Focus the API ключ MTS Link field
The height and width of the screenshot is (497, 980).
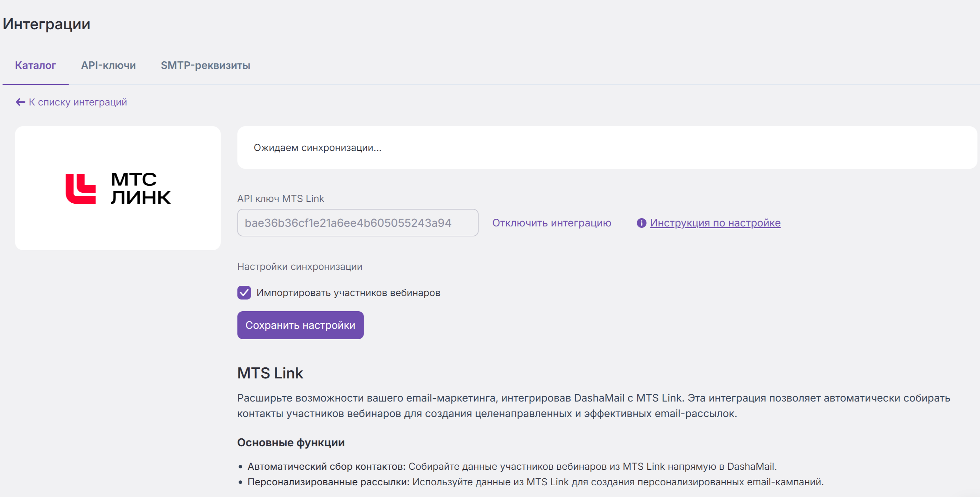(x=357, y=222)
